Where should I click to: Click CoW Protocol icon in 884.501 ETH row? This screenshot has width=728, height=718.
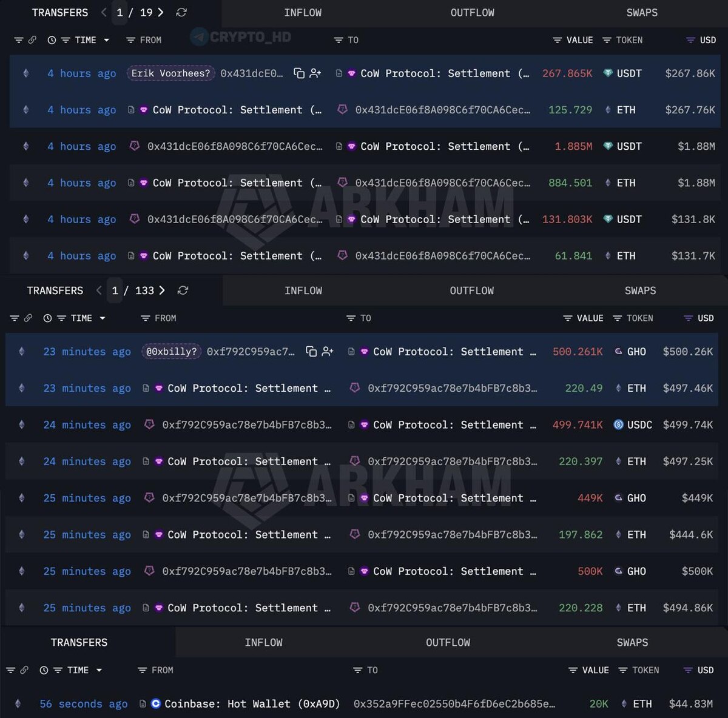(x=144, y=183)
